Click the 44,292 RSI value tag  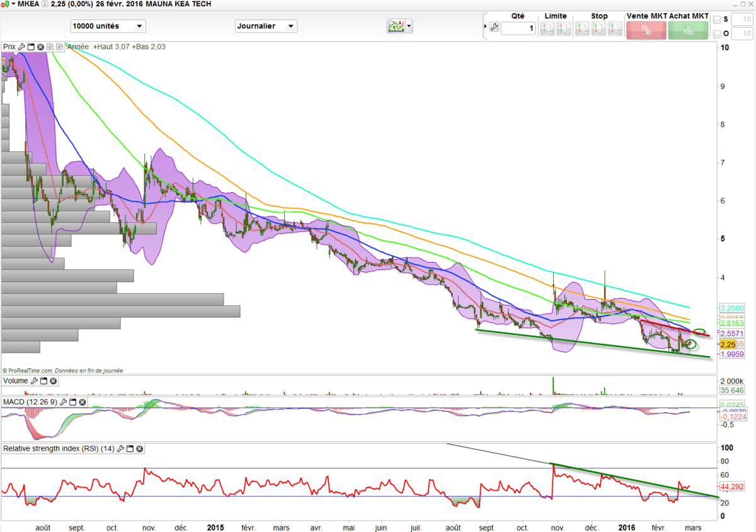pyautogui.click(x=731, y=487)
